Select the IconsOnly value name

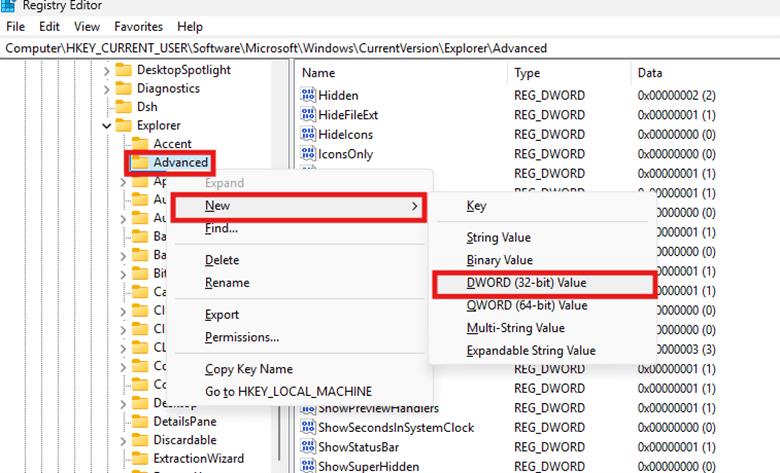click(345, 154)
